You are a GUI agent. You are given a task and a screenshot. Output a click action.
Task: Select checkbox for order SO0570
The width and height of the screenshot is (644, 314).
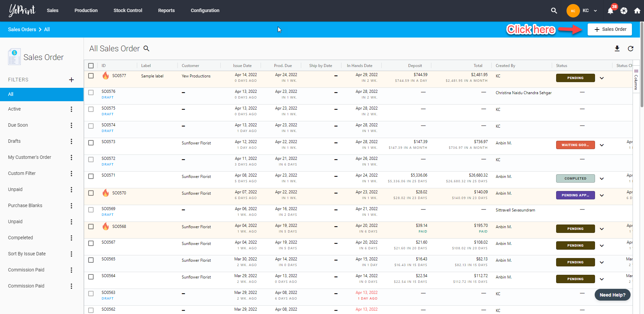tap(91, 193)
